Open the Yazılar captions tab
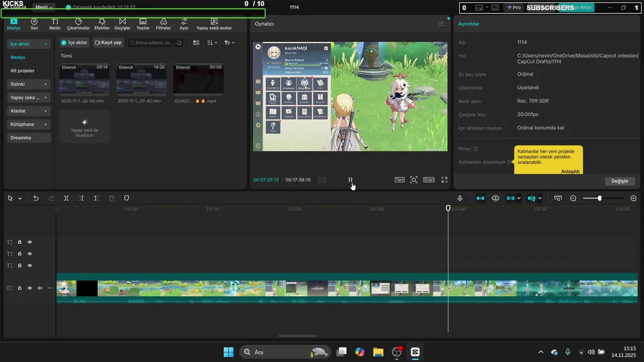The height and width of the screenshot is (362, 644). pyautogui.click(x=143, y=24)
